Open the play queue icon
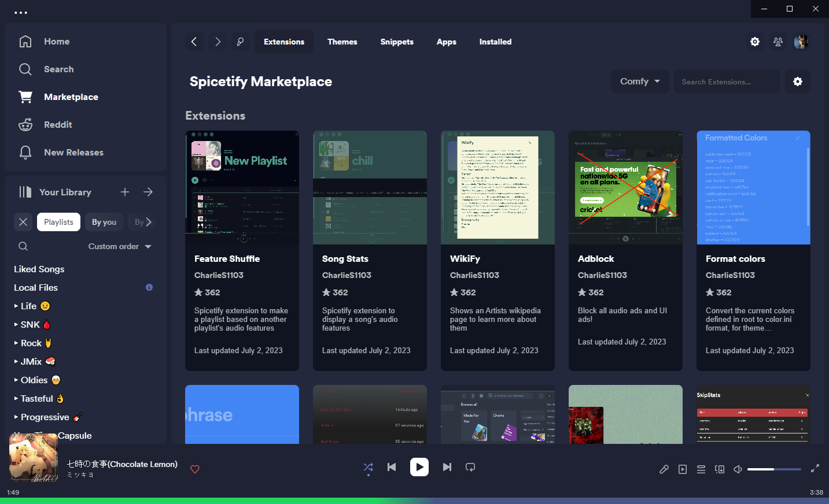Image resolution: width=829 pixels, height=504 pixels. tap(701, 469)
